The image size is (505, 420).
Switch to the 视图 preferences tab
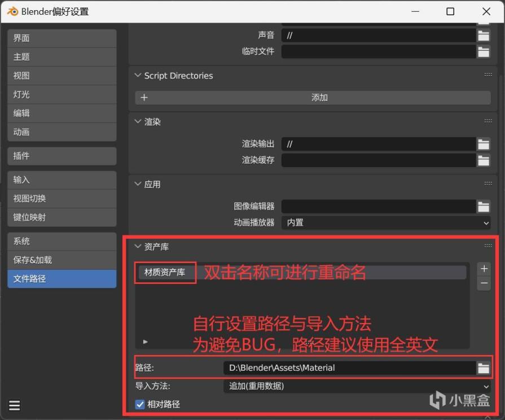tap(62, 76)
